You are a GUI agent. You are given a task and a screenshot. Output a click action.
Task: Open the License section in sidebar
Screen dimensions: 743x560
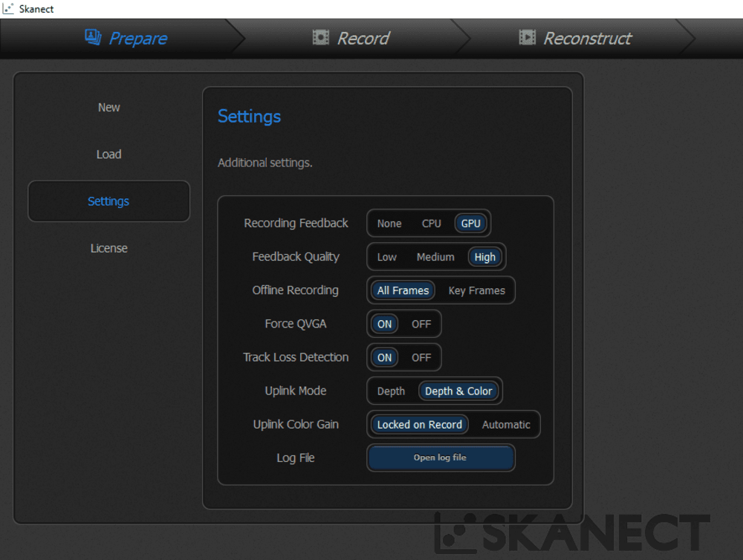click(109, 248)
